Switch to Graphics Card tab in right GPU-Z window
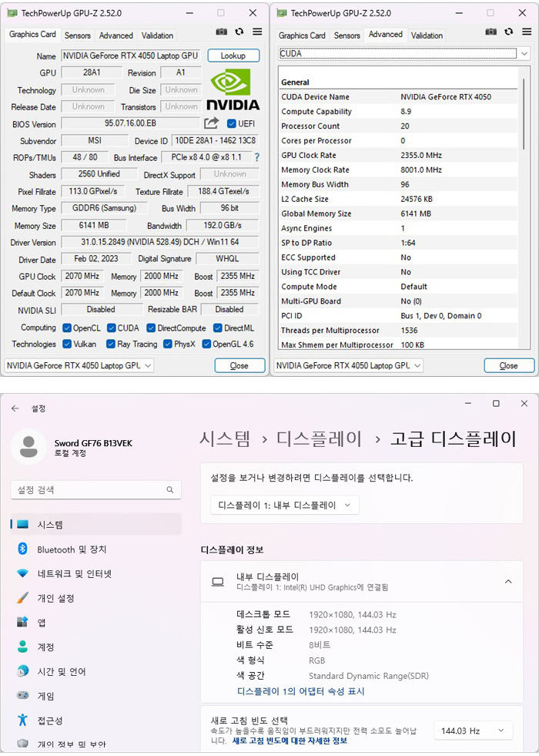 tap(302, 35)
